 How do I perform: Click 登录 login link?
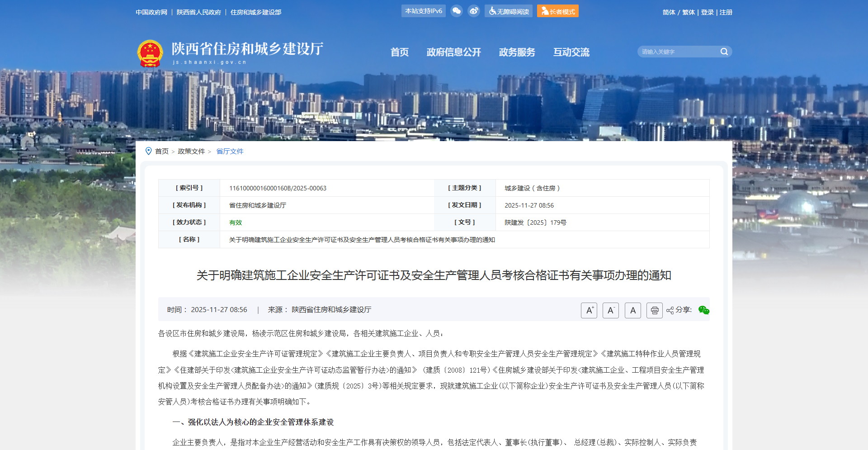tap(707, 12)
